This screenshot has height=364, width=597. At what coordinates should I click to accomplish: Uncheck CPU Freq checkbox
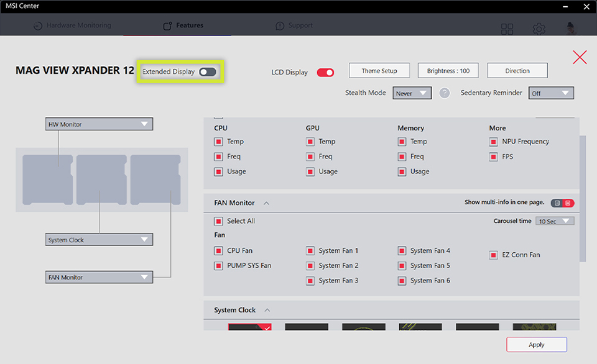click(x=218, y=157)
